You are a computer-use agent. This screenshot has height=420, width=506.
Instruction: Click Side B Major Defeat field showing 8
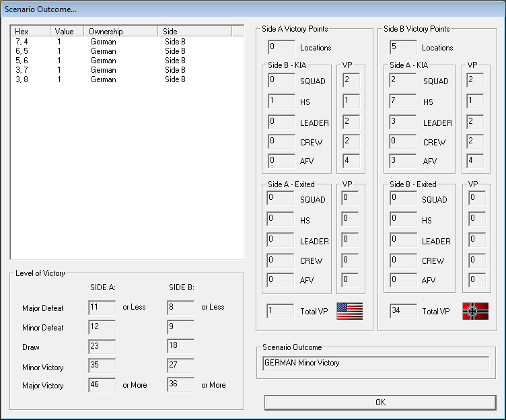181,308
